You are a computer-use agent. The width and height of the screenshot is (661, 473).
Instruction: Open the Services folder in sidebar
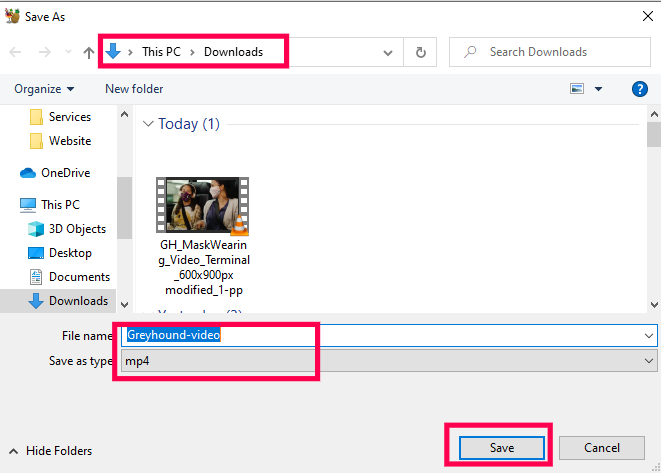[x=70, y=117]
